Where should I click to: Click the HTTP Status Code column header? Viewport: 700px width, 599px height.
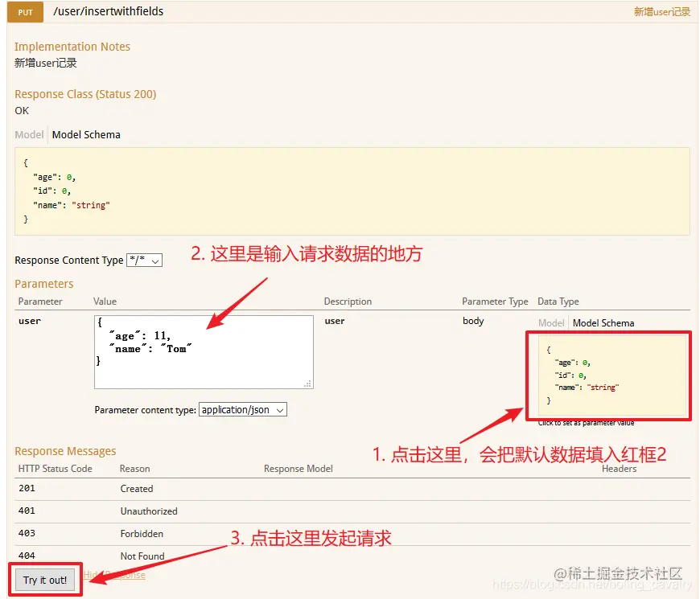point(55,469)
